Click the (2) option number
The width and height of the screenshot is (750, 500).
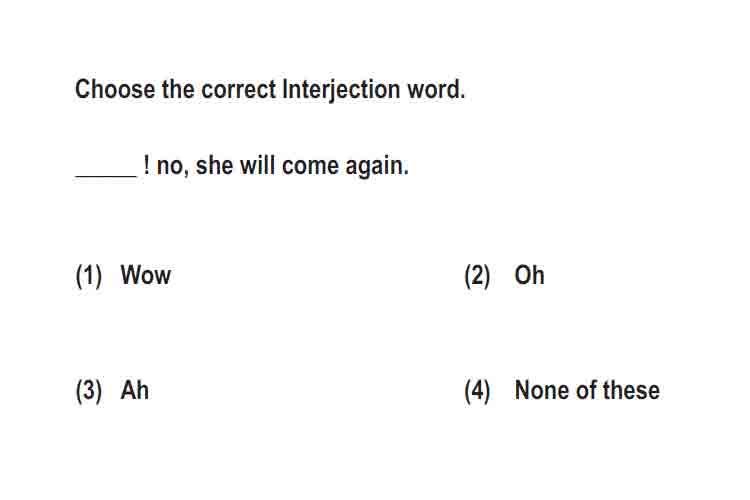tap(477, 276)
